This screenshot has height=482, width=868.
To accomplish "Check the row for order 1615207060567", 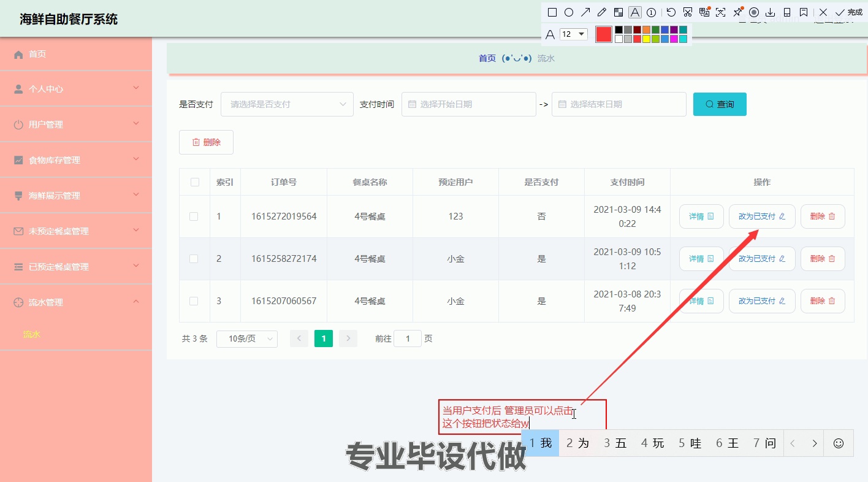I will click(194, 301).
